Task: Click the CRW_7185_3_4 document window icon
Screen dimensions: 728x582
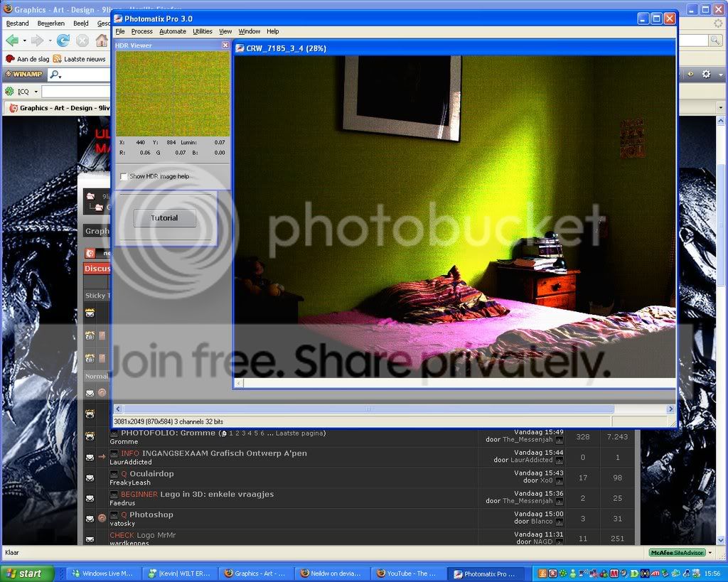Action: pos(240,48)
